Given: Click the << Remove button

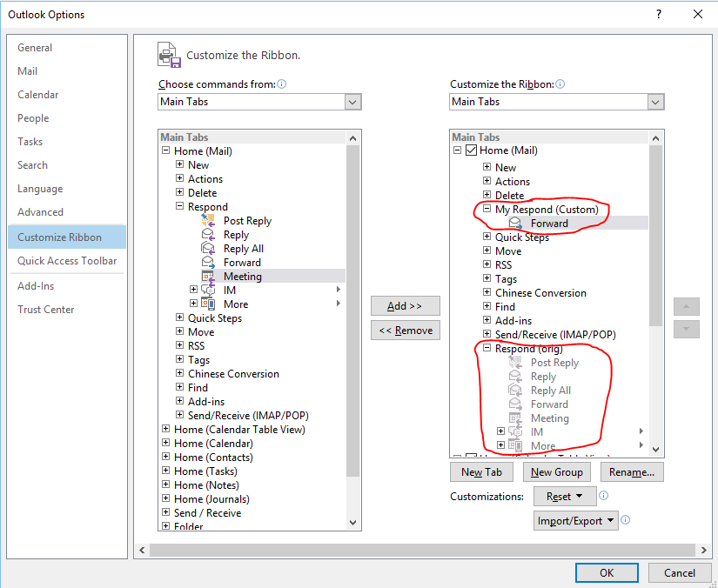Looking at the screenshot, I should [x=406, y=331].
